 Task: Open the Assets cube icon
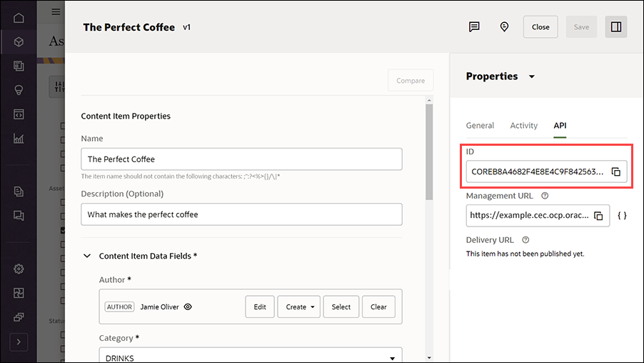(19, 42)
